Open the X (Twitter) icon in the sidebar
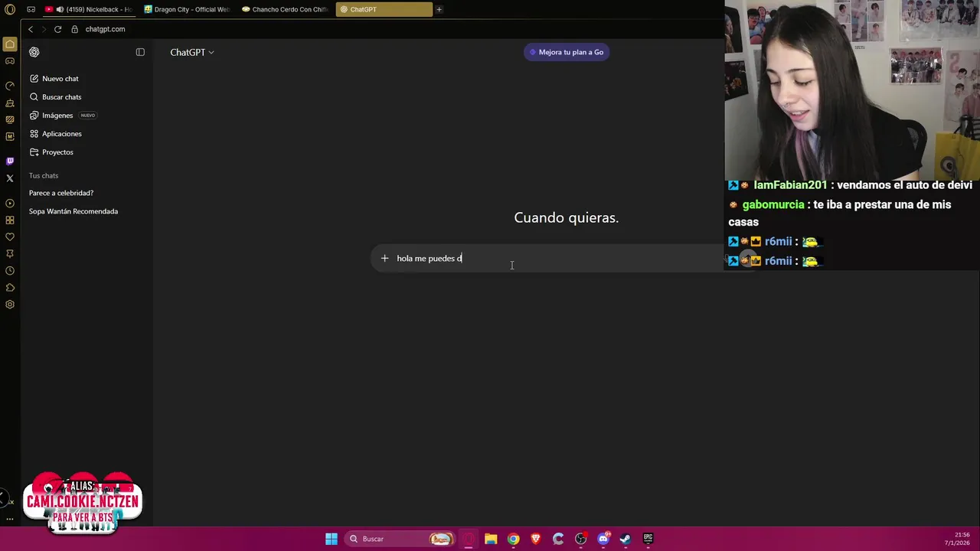Image resolution: width=980 pixels, height=551 pixels. [x=10, y=178]
